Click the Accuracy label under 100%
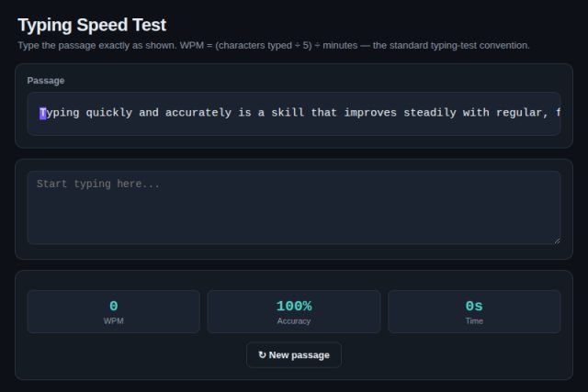 tap(294, 321)
